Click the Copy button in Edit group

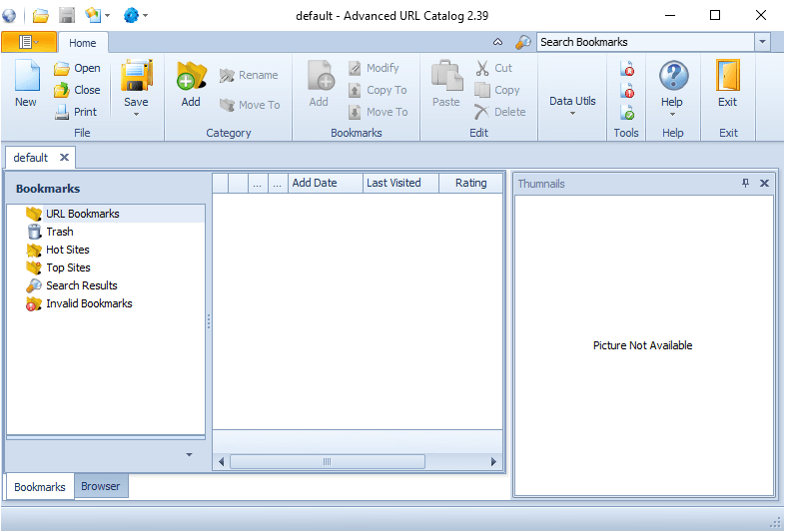[x=497, y=90]
